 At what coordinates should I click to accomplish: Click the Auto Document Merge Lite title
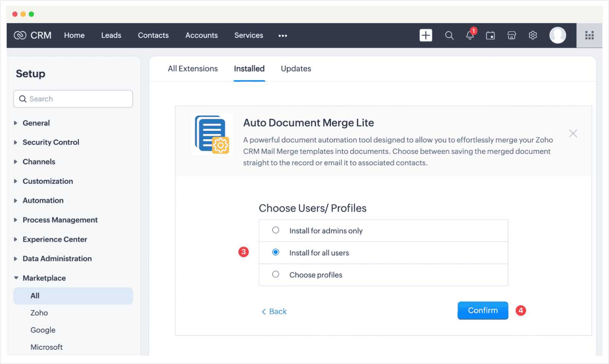(308, 123)
